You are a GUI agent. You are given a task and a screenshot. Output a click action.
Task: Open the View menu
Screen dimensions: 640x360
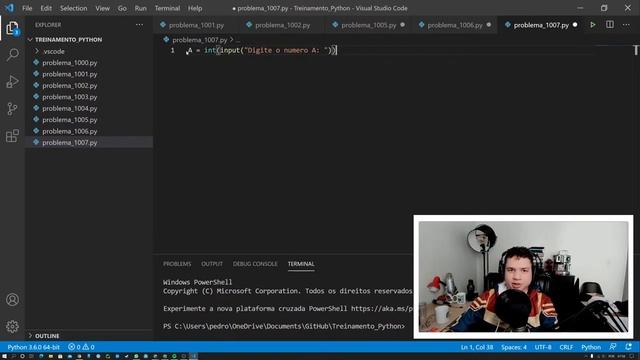coord(102,8)
